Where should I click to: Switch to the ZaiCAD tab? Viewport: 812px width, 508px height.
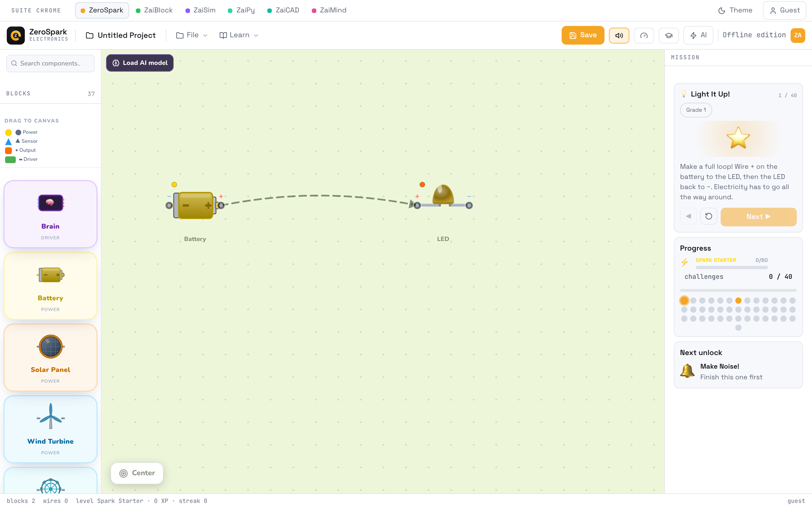coord(283,10)
